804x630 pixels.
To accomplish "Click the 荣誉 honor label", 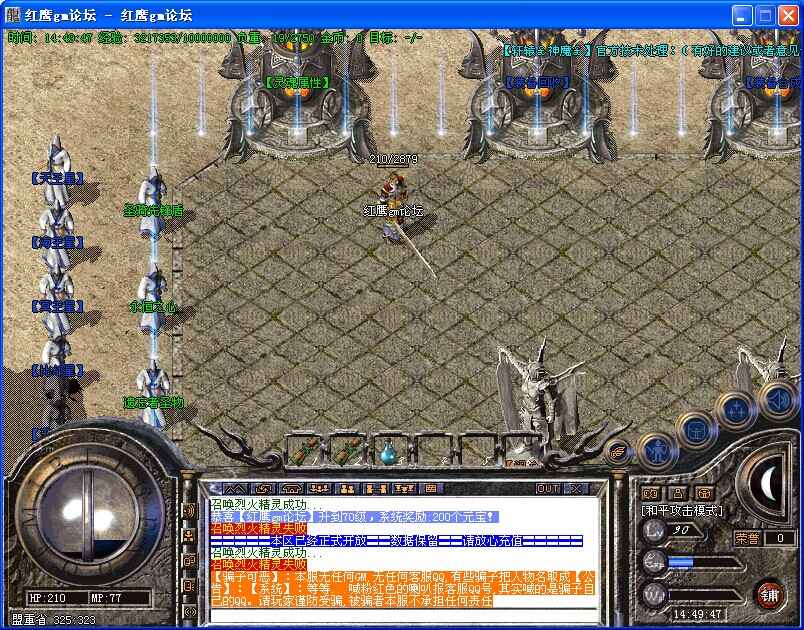I will point(747,538).
